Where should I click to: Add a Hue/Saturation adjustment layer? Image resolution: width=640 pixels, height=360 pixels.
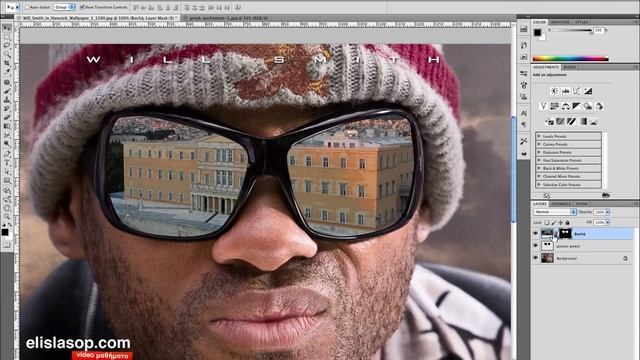coord(554,106)
